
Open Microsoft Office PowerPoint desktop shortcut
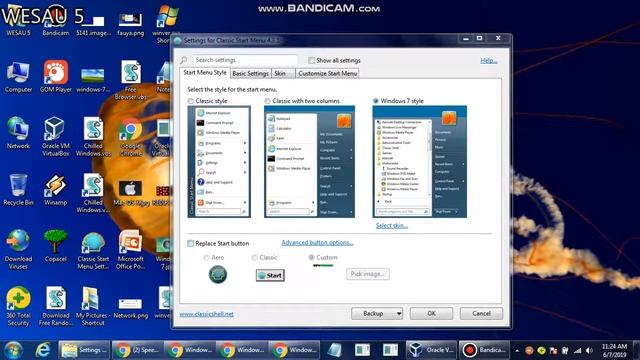click(x=131, y=250)
